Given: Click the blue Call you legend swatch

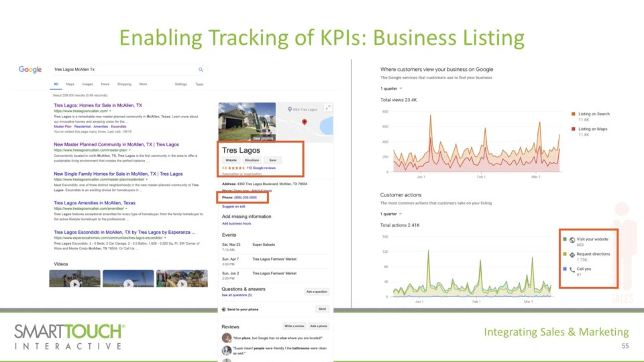Looking at the screenshot, I should 565,269.
